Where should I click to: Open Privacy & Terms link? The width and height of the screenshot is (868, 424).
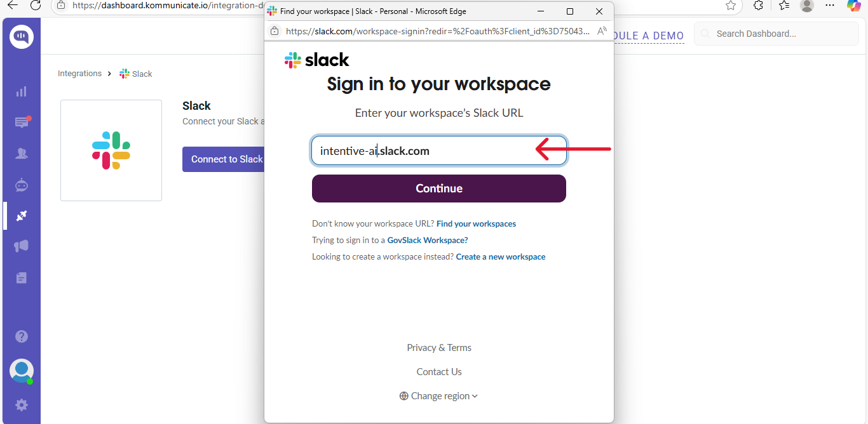tap(439, 348)
